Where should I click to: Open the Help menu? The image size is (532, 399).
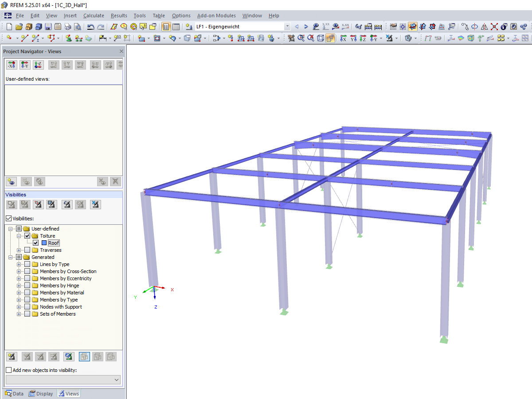pos(274,16)
